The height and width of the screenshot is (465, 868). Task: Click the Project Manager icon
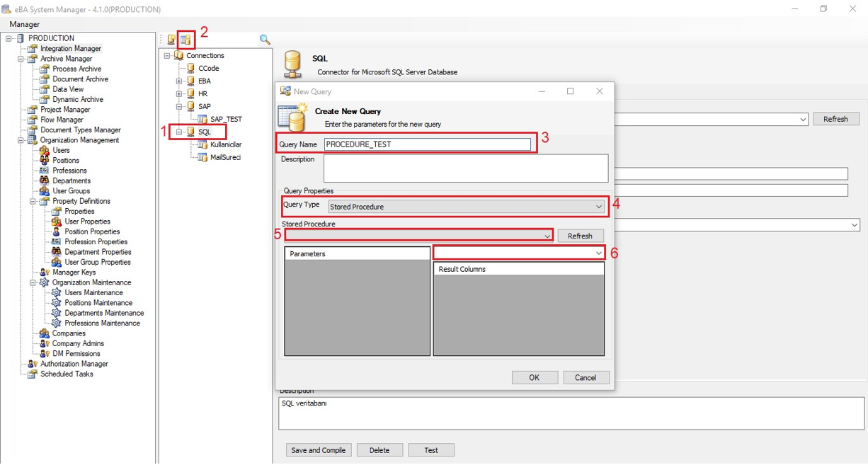click(x=33, y=110)
